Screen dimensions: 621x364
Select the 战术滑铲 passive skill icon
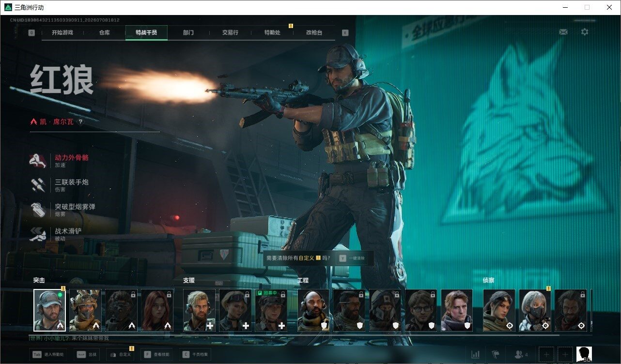pos(38,235)
